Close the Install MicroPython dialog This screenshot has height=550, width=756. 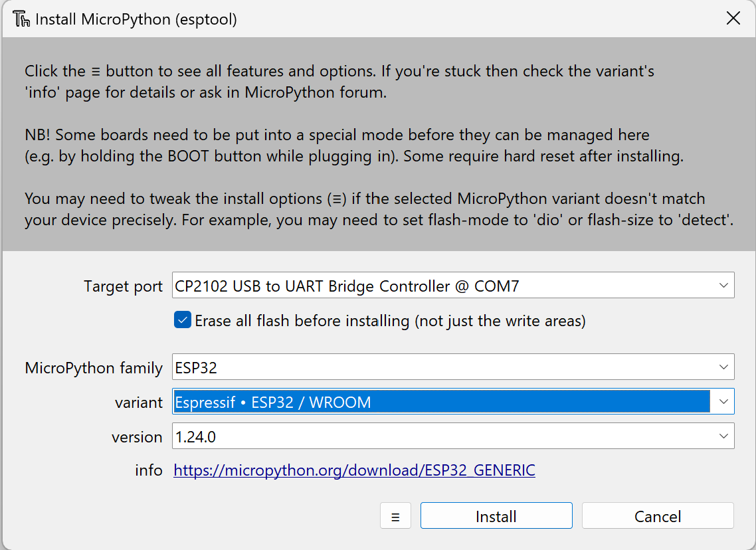click(733, 19)
